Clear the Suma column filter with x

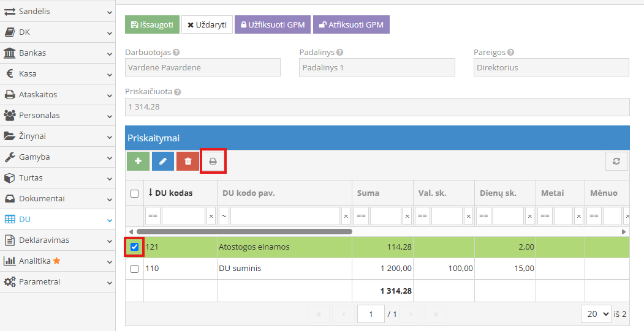click(407, 216)
